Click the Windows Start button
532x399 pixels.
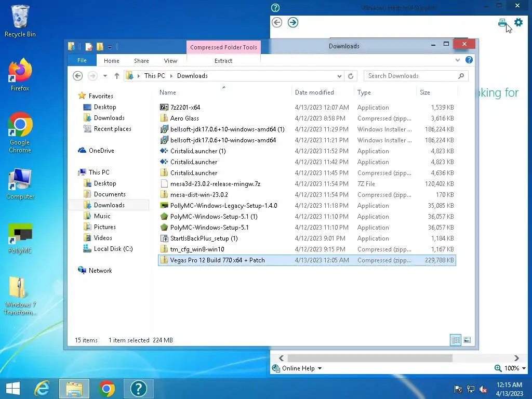[x=13, y=389]
